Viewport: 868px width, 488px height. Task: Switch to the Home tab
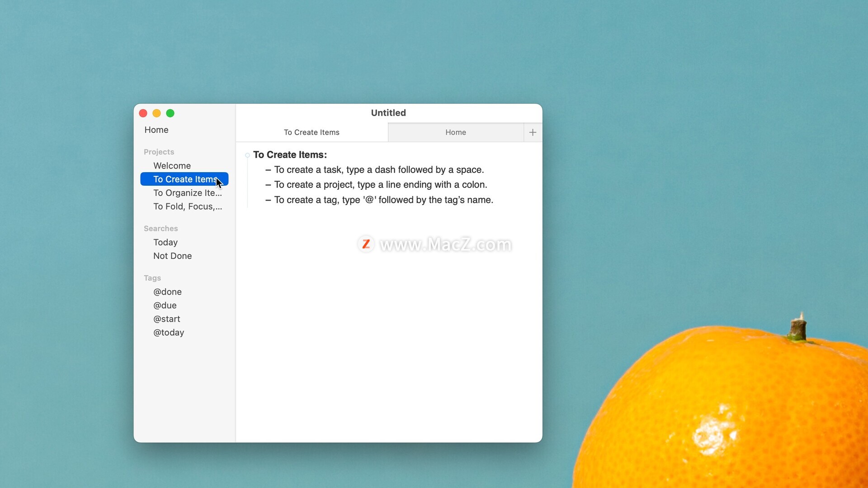(456, 132)
